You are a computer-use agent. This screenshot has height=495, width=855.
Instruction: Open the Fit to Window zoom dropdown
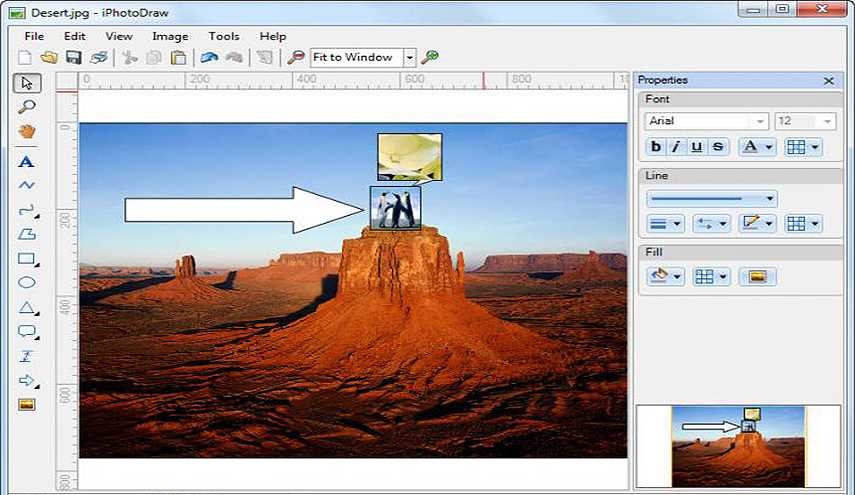click(x=410, y=57)
